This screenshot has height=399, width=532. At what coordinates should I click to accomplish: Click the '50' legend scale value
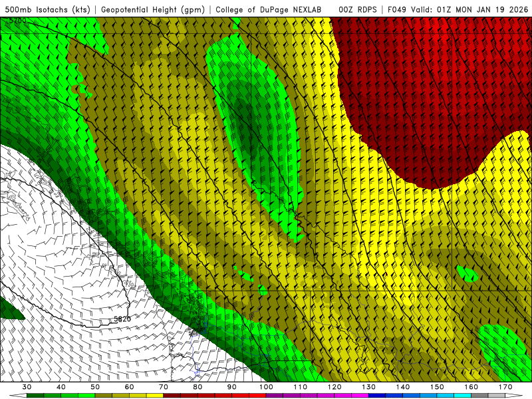(x=95, y=387)
